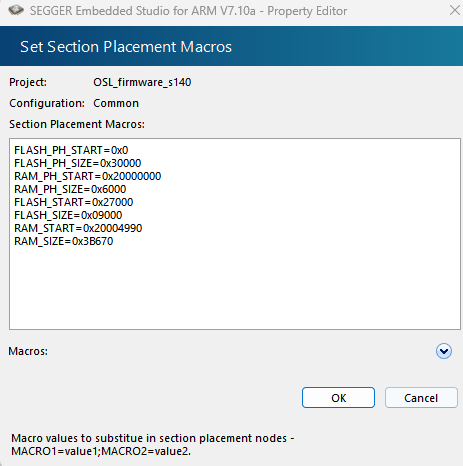This screenshot has width=463, height=466.
Task: Place cursor on FLASH_PH_START=0x0 line
Action: click(71, 150)
